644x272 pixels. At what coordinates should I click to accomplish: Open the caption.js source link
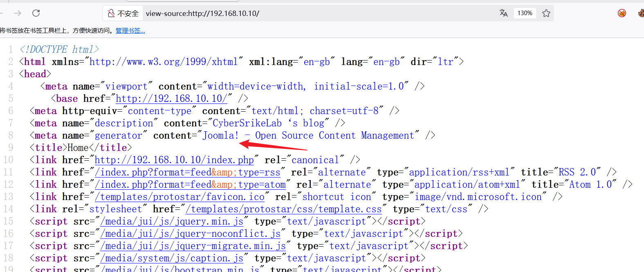pos(172,258)
